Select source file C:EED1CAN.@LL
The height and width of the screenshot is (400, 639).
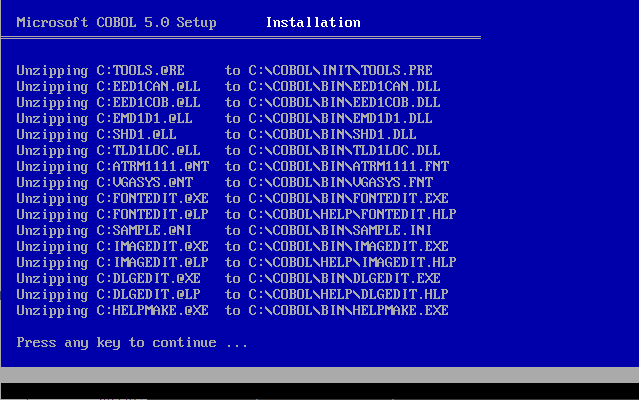tap(148, 86)
